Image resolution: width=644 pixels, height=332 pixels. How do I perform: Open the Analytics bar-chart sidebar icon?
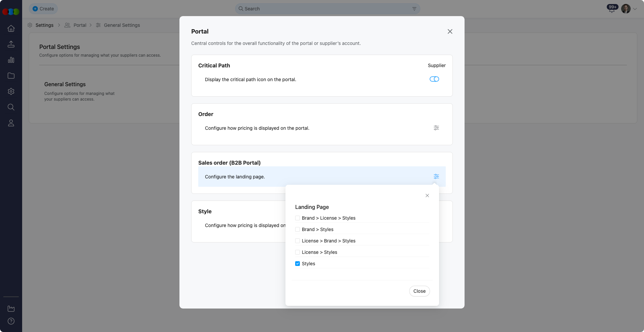coord(11,60)
